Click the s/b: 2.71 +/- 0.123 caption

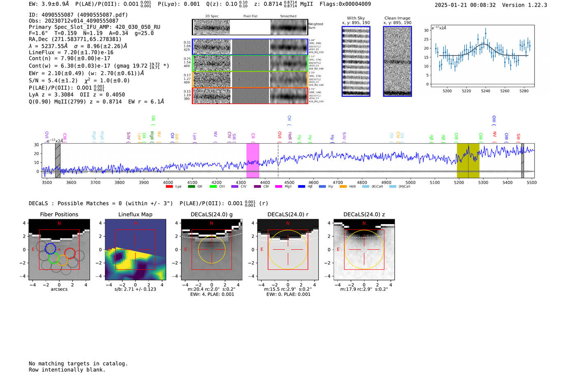135,289
